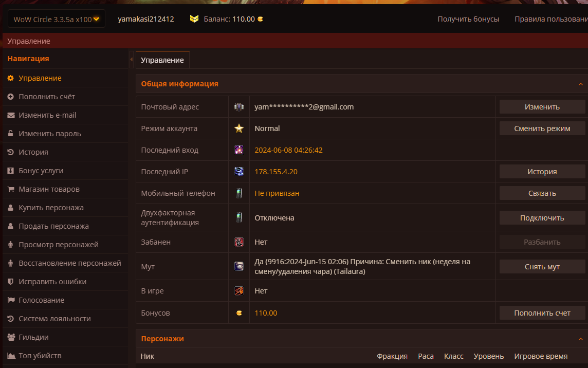This screenshot has height=368, width=588.
Task: Click the Подключить button for two-factor authentication
Action: click(542, 217)
